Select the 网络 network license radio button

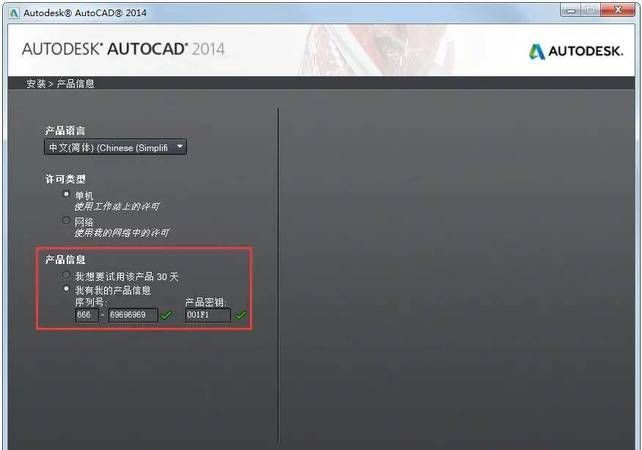point(66,220)
